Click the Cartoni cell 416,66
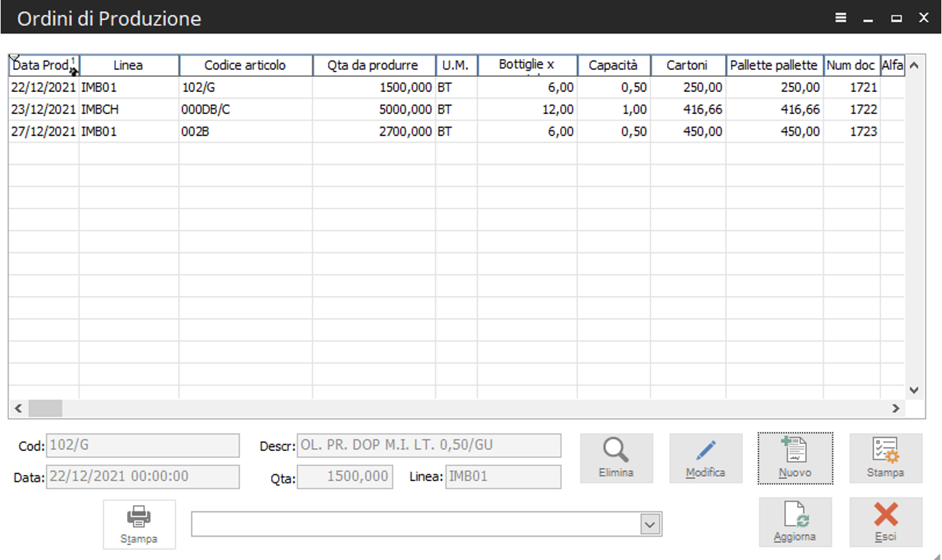The height and width of the screenshot is (560, 942). pyautogui.click(x=688, y=110)
